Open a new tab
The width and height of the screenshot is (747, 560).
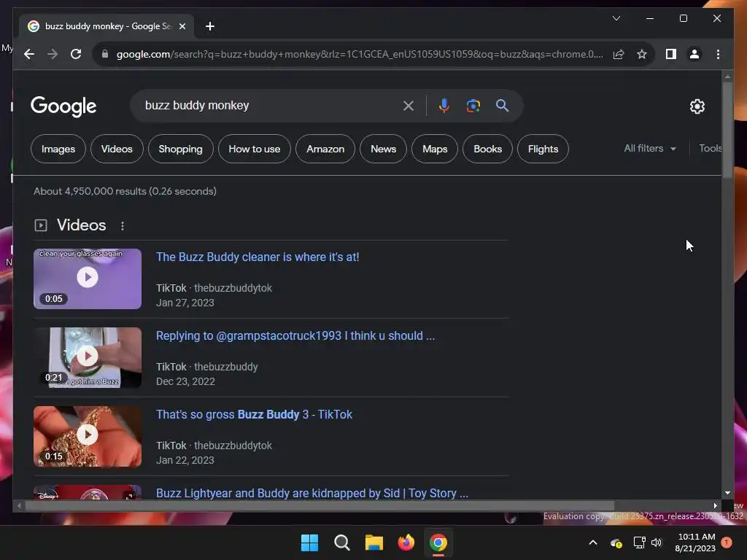(210, 26)
